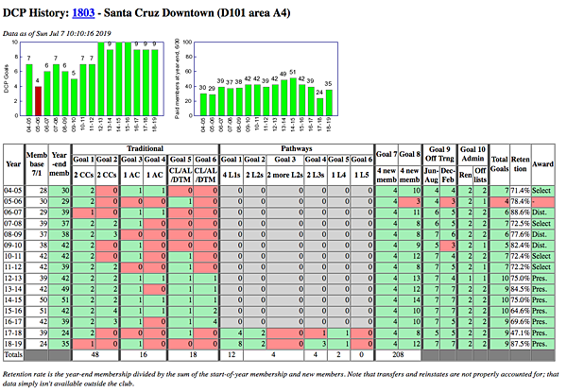Select the 04-05 year cell in table
567x392 pixels.
(13, 191)
